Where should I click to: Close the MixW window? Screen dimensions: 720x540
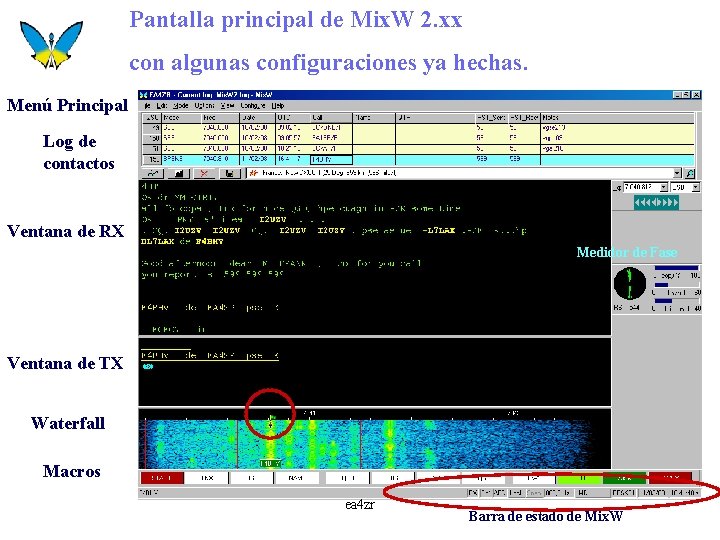(x=696, y=95)
